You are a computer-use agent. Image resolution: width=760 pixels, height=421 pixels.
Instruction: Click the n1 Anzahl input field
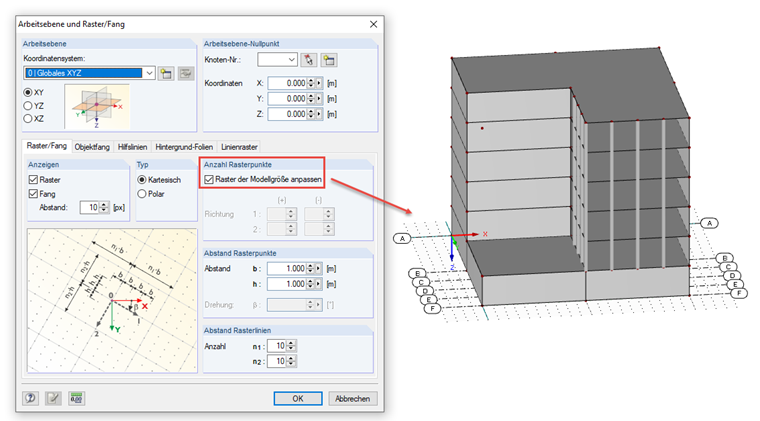[277, 346]
